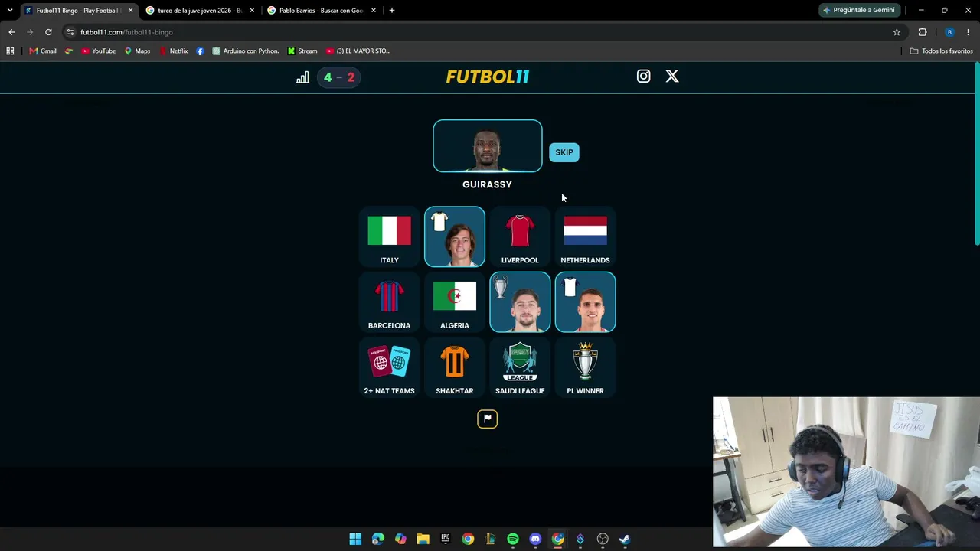Open the Chrome three-dot menu
Screen dimensions: 980x551
click(x=969, y=32)
